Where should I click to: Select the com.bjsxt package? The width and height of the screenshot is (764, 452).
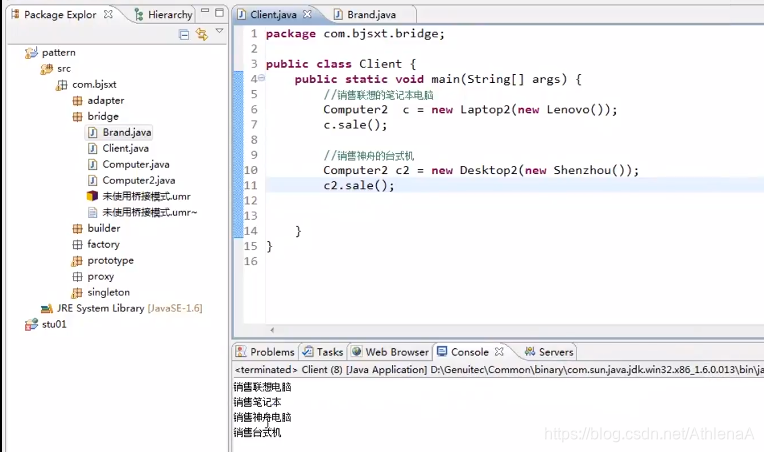pyautogui.click(x=95, y=85)
